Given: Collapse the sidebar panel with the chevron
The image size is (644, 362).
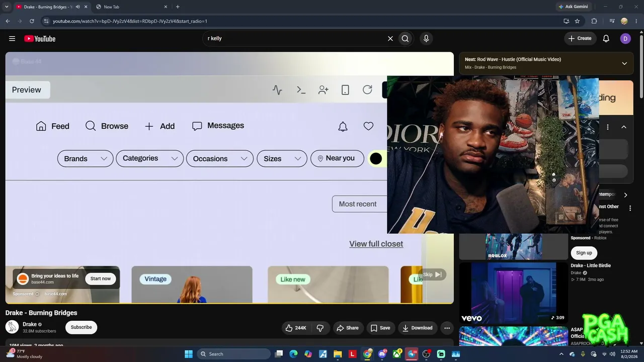Looking at the screenshot, I should click(x=624, y=127).
